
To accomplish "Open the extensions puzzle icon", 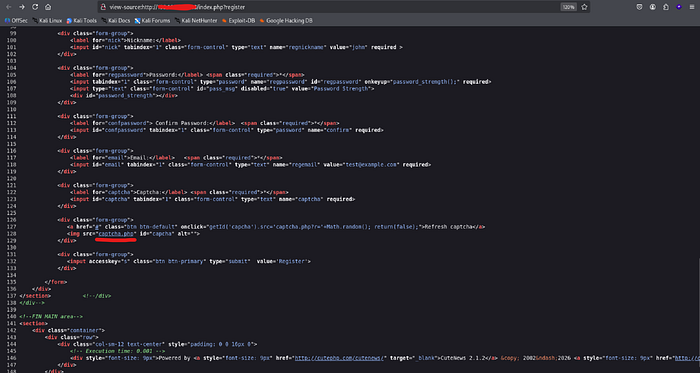I will pyautogui.click(x=666, y=7).
